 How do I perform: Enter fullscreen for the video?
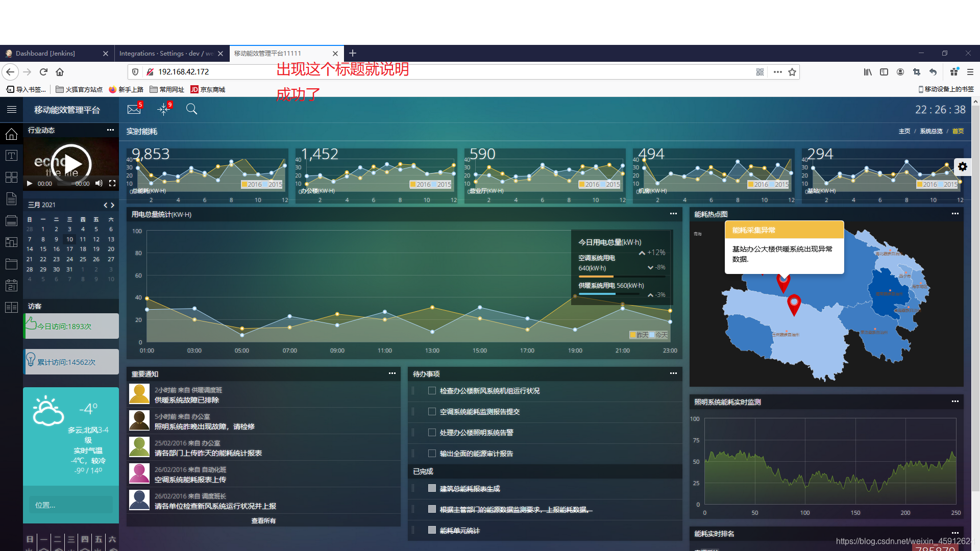(x=112, y=183)
